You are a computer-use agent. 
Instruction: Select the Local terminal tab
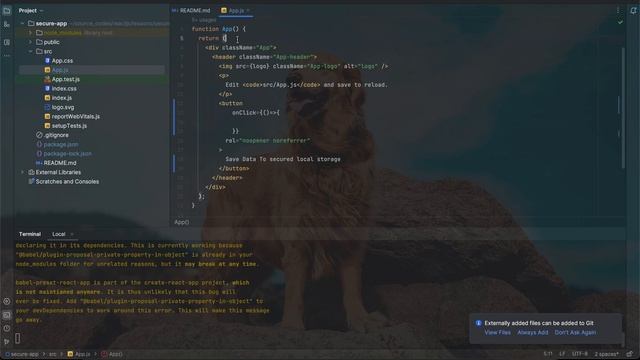[59, 234]
